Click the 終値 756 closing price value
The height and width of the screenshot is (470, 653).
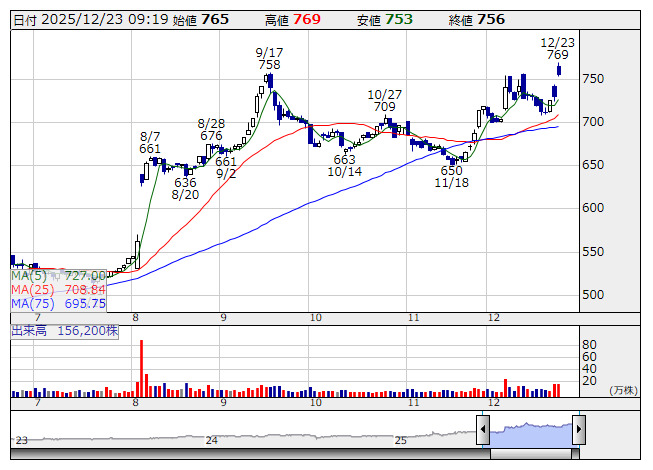pos(477,20)
